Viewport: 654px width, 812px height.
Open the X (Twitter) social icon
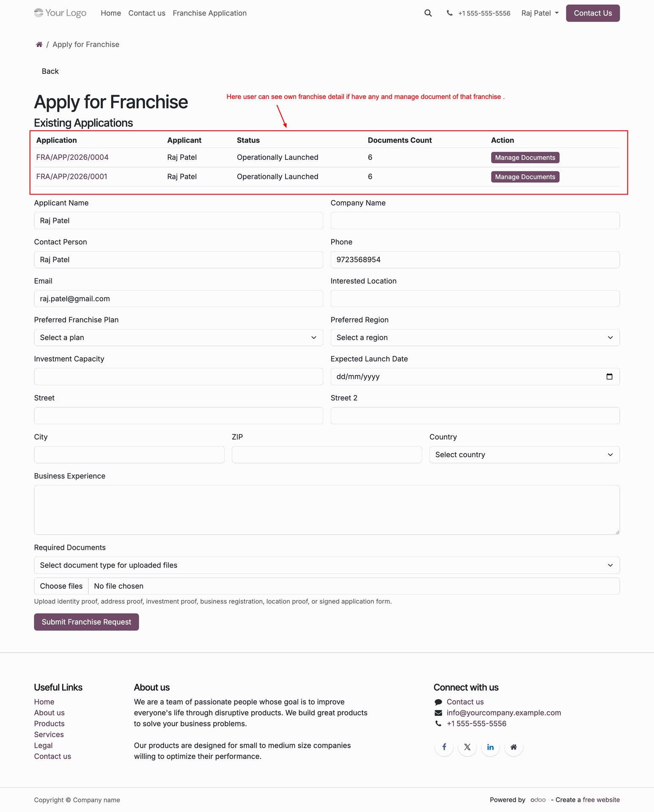click(x=467, y=747)
